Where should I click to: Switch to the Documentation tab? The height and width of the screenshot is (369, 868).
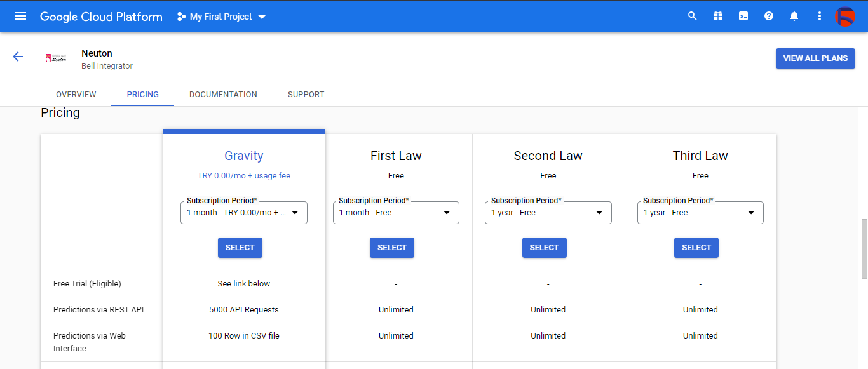point(223,95)
